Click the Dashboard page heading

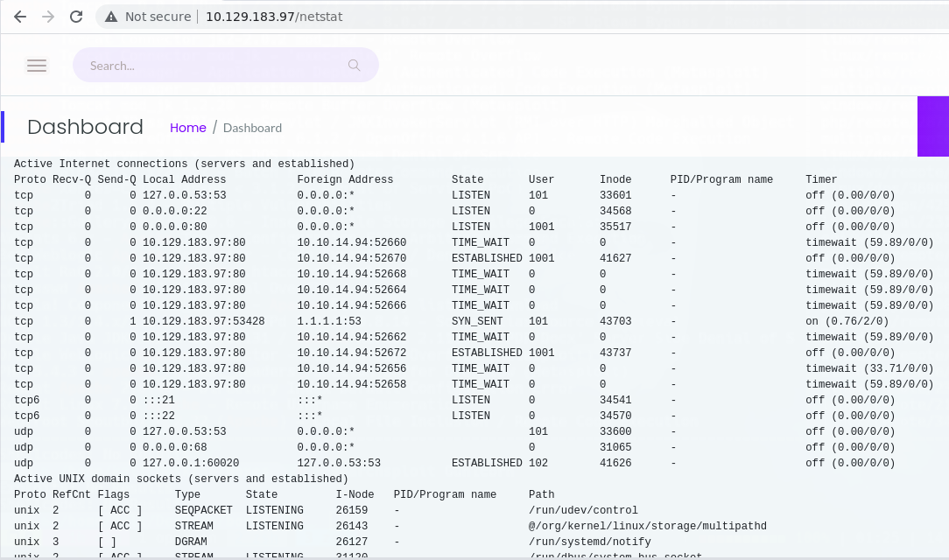(x=85, y=127)
